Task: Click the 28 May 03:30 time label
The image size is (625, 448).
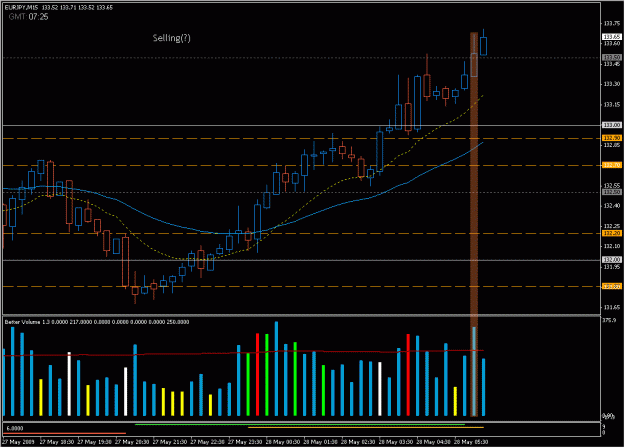Action: [395, 442]
